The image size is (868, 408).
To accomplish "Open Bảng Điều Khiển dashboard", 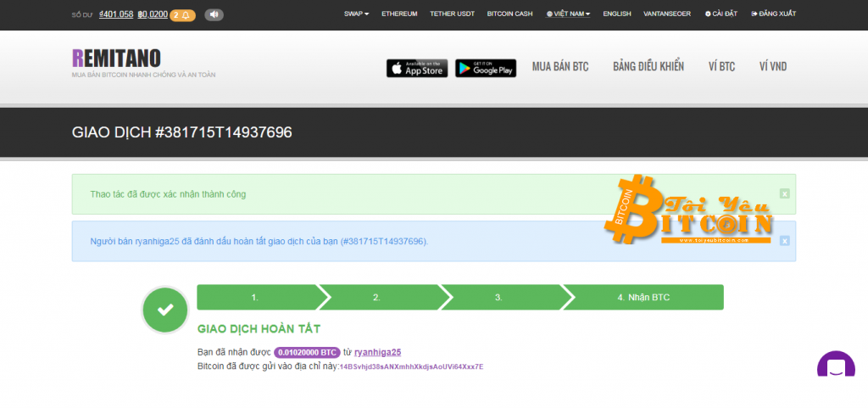I will (648, 67).
